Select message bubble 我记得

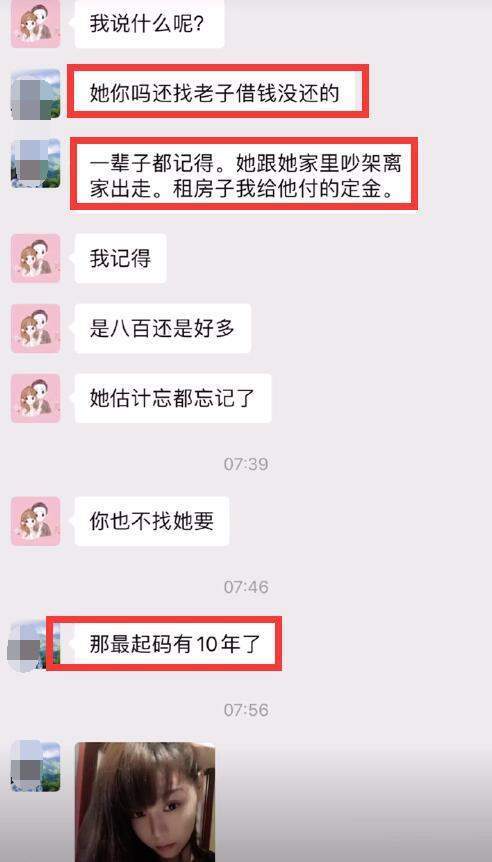(120, 258)
